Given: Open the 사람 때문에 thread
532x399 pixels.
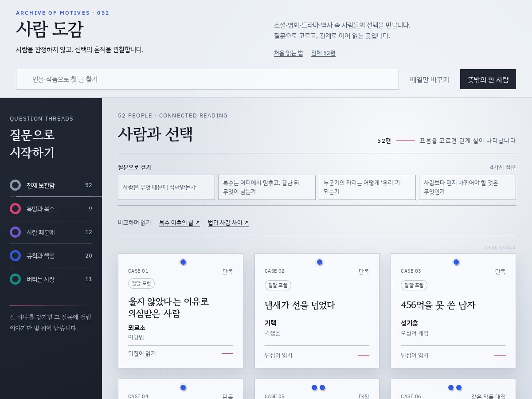Looking at the screenshot, I should pyautogui.click(x=51, y=232).
